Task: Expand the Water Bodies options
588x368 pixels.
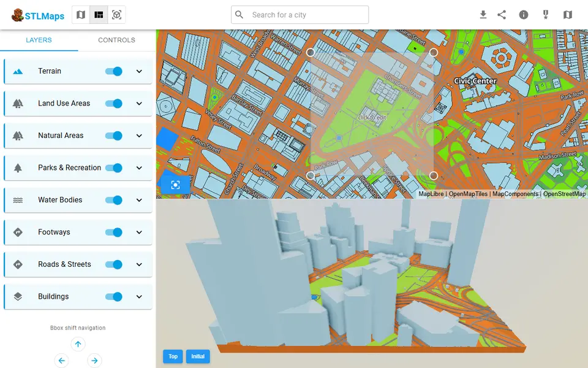Action: point(139,200)
